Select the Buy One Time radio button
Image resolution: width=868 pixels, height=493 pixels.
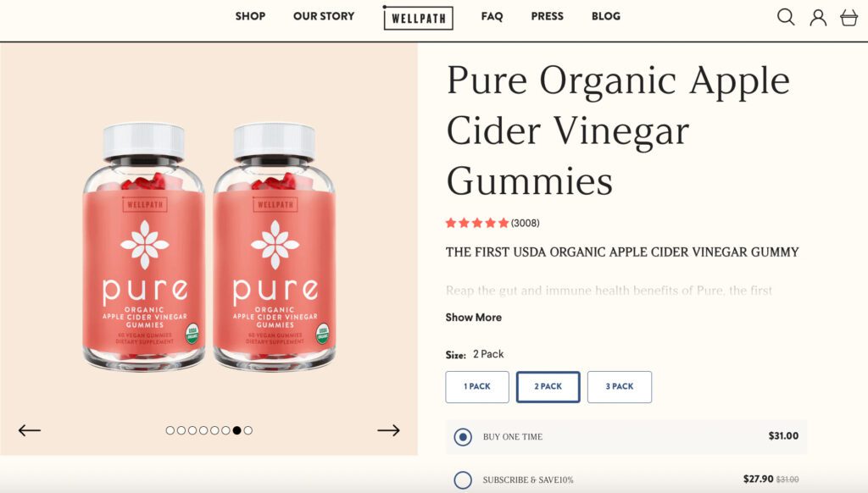coord(463,436)
